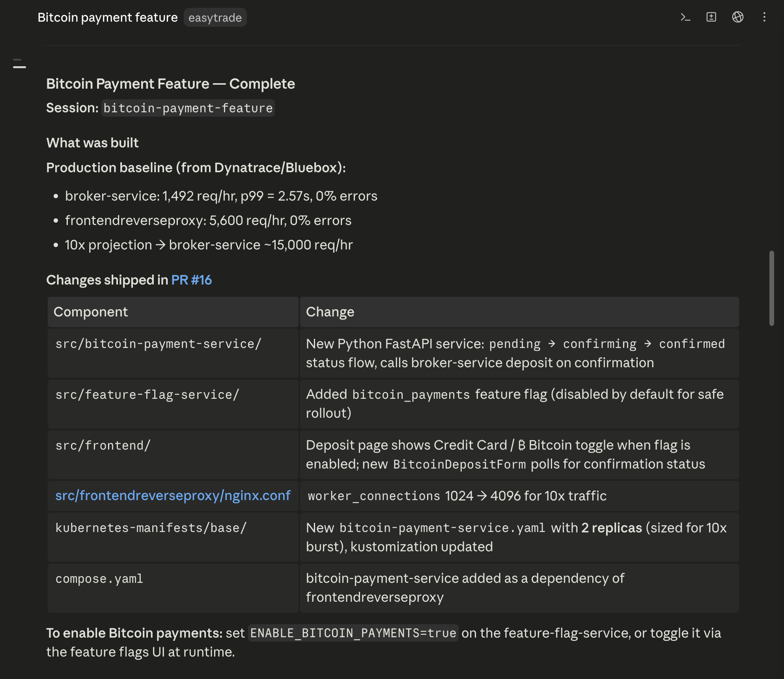Image resolution: width=784 pixels, height=679 pixels.
Task: Toggle the sidebar outline lines icon
Action: (19, 63)
